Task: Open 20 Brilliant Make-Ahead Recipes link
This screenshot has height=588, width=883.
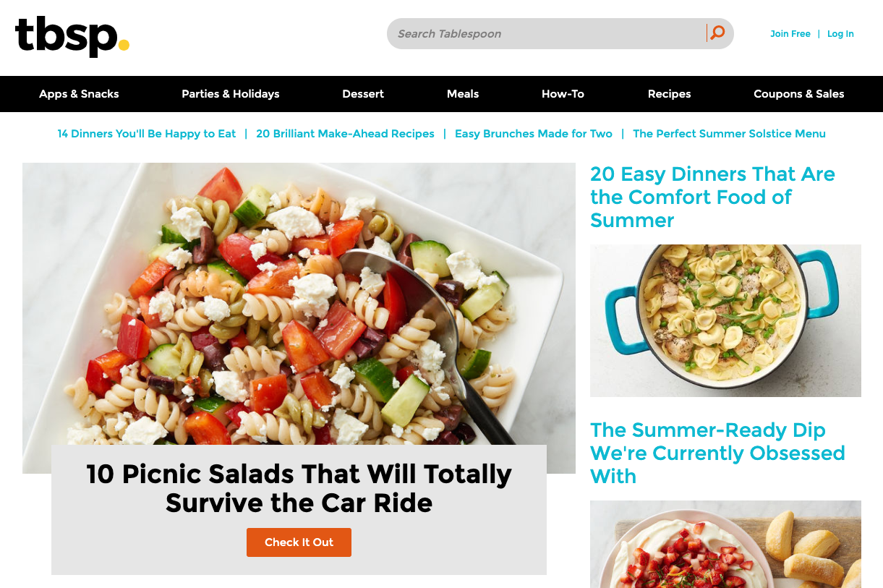Action: tap(345, 134)
